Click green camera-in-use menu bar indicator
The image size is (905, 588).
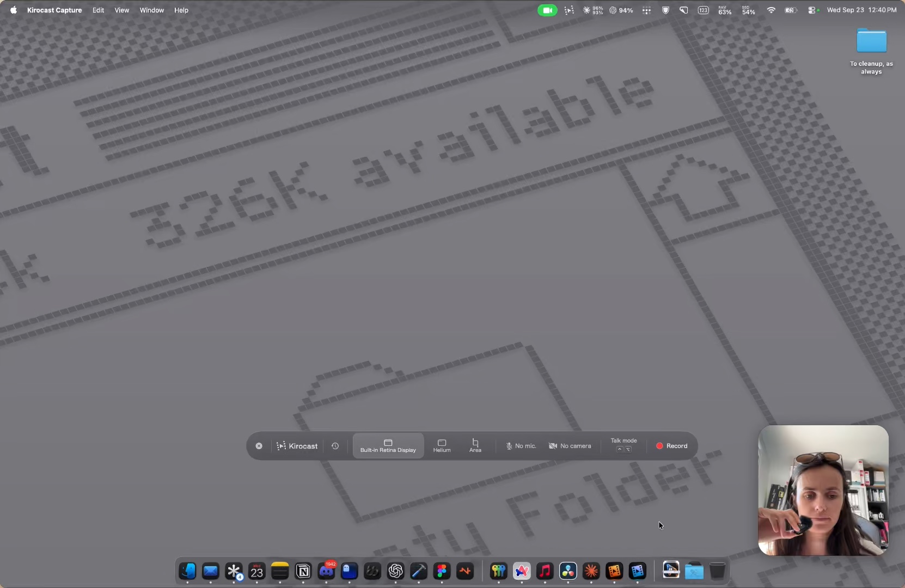coord(547,10)
